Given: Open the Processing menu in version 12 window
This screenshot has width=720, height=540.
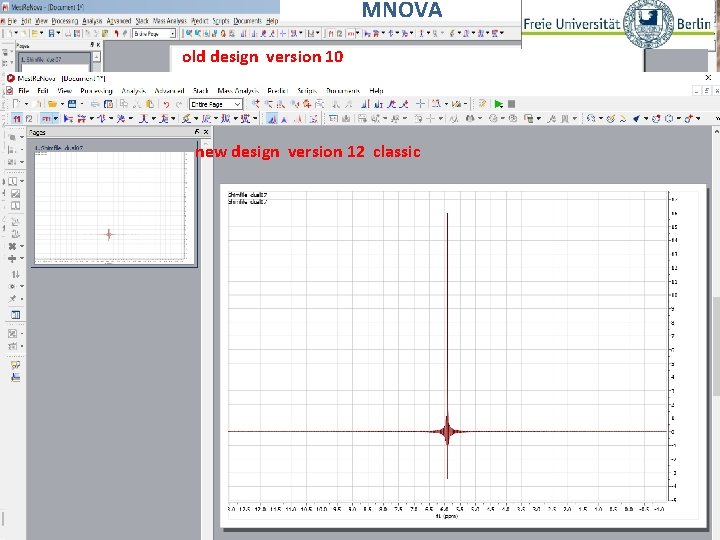Looking at the screenshot, I should (x=96, y=91).
